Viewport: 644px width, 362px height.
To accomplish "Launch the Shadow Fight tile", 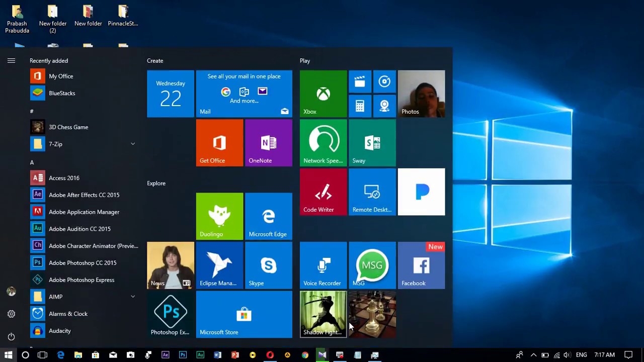I will pyautogui.click(x=323, y=315).
